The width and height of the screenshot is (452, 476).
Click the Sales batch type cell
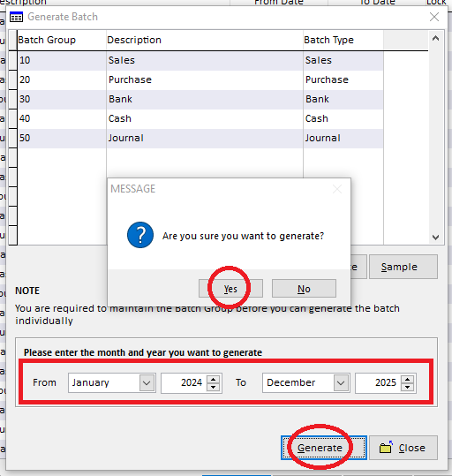click(343, 60)
